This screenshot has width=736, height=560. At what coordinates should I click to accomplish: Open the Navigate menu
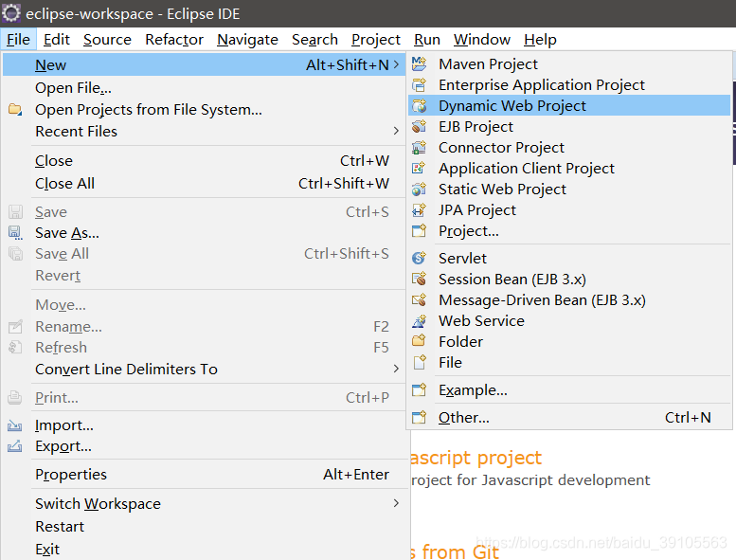[247, 40]
